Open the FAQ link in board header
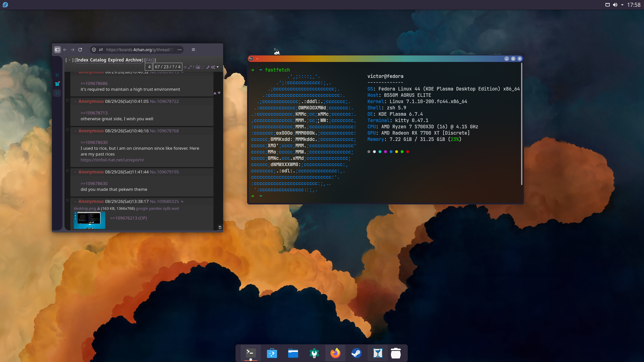 [150, 60]
